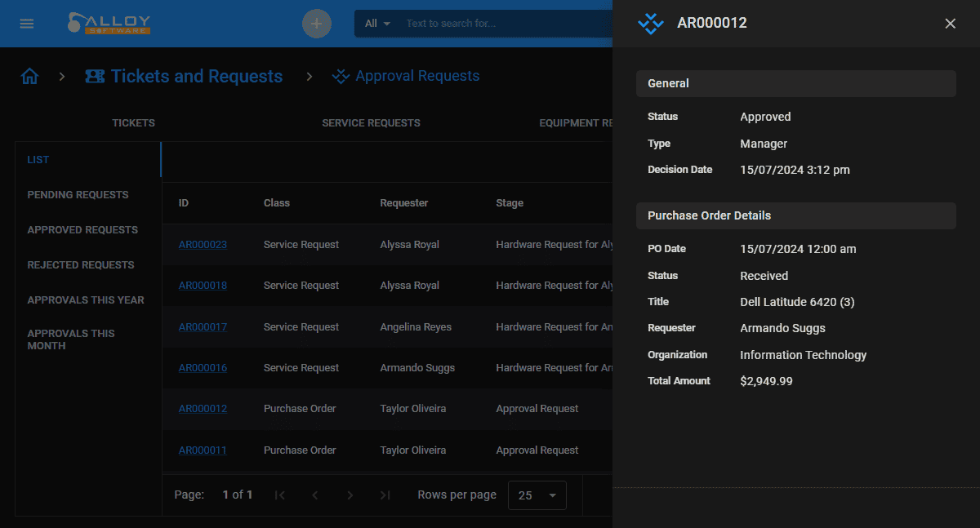Screen dimensions: 980x528
Task: Open the hamburger navigation menu
Action: (27, 23)
